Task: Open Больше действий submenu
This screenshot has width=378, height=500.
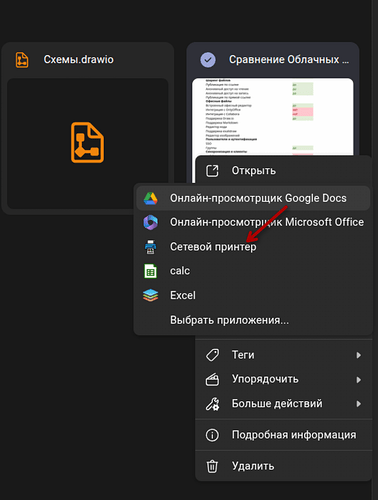Action: click(283, 404)
